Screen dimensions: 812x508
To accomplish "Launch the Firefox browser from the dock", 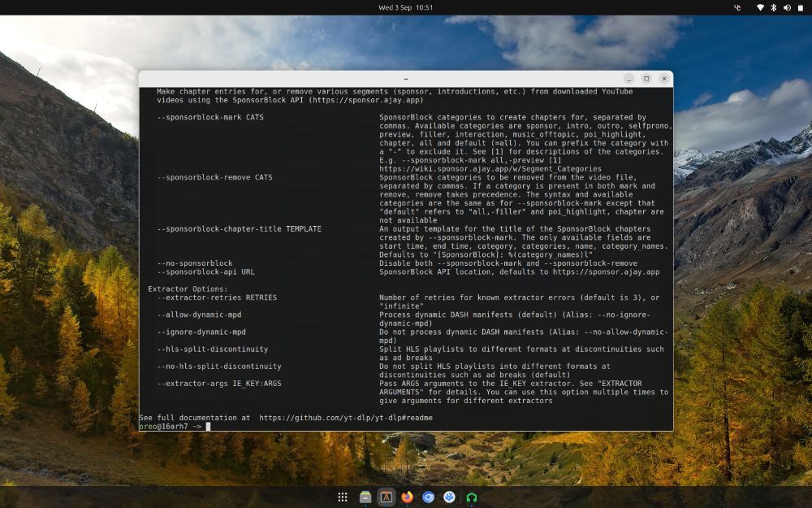I will (408, 496).
